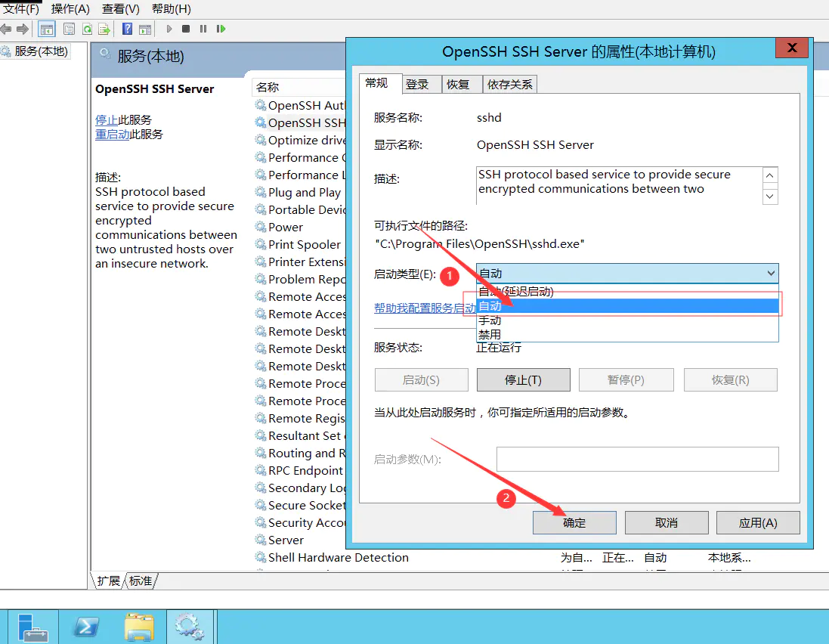This screenshot has height=644, width=829.
Task: Click the 应用(A) button
Action: [x=758, y=523]
